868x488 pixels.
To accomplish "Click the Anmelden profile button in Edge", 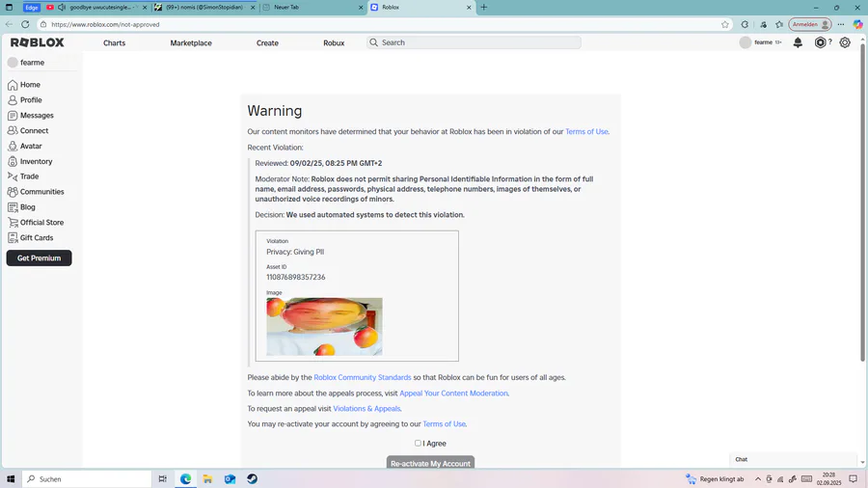I will (x=810, y=24).
